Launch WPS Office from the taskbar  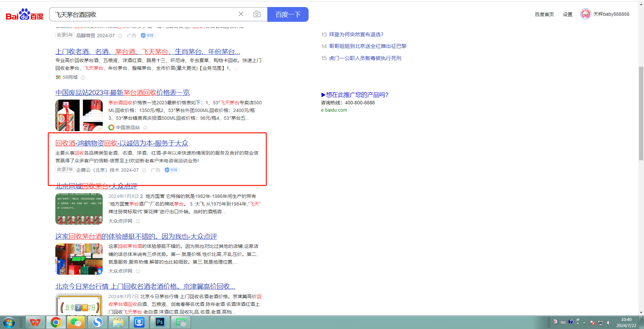point(35,323)
